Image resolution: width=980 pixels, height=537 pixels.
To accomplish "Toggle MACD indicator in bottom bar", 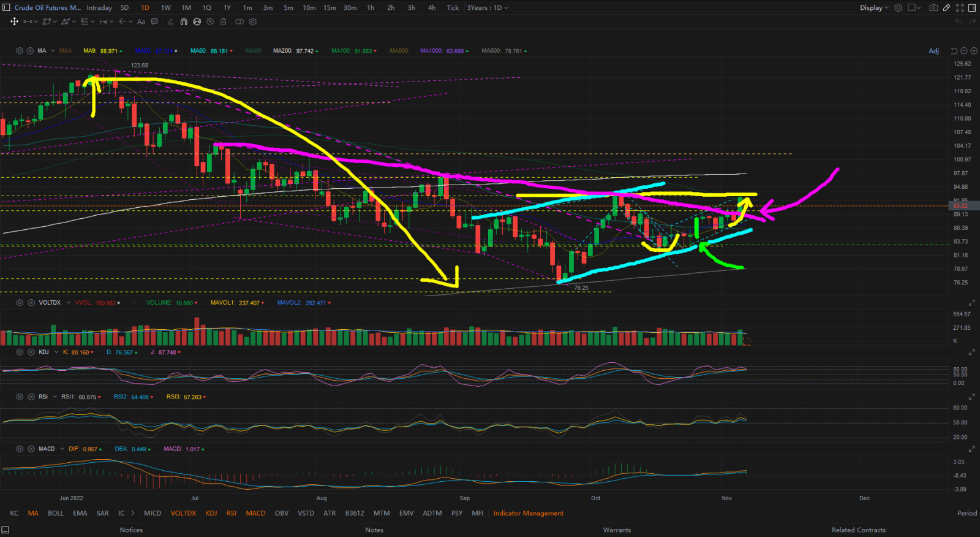I will (x=255, y=513).
